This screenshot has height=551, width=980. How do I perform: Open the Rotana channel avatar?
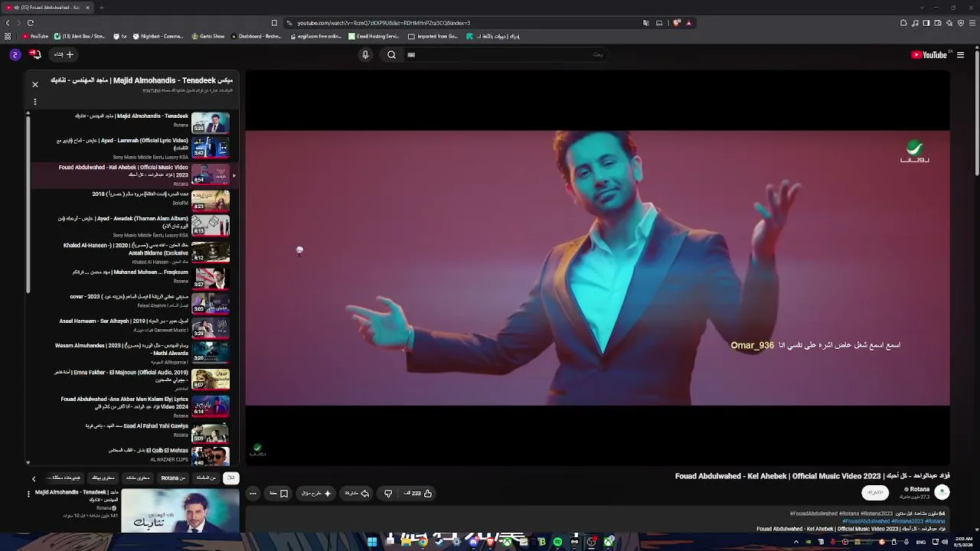pyautogui.click(x=942, y=493)
